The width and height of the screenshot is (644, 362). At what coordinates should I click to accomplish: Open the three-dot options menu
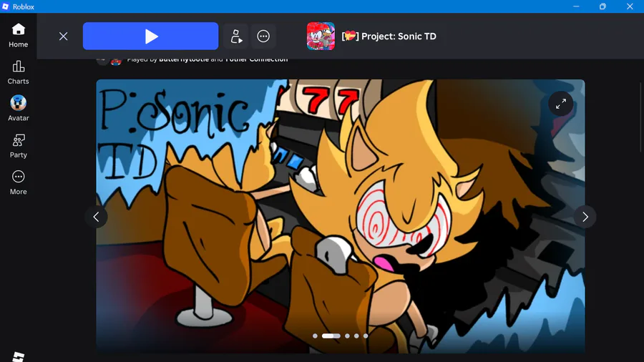click(x=263, y=36)
